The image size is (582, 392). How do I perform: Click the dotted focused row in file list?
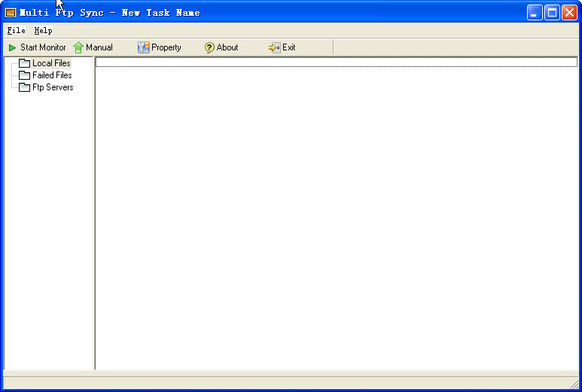(x=337, y=62)
